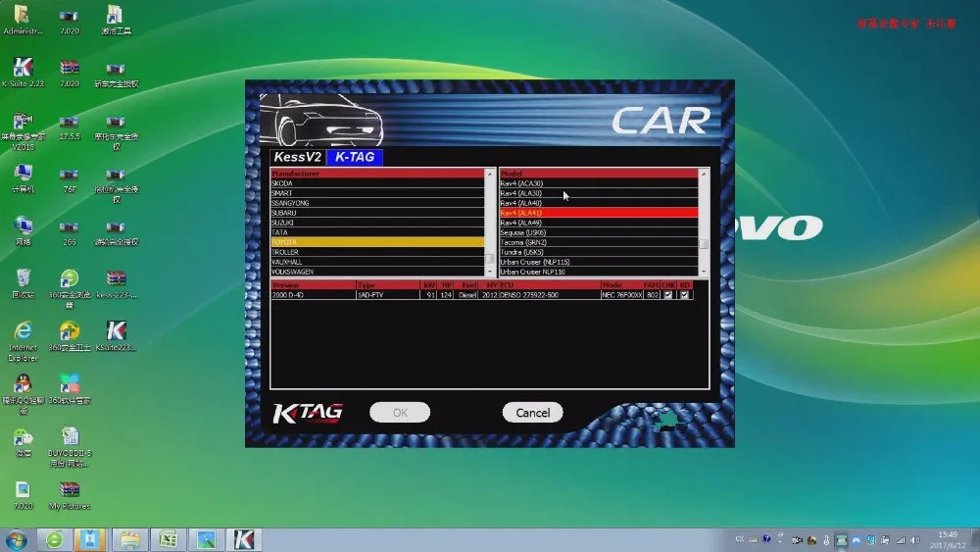Select the Rav4 (ACA30) model

coord(599,183)
